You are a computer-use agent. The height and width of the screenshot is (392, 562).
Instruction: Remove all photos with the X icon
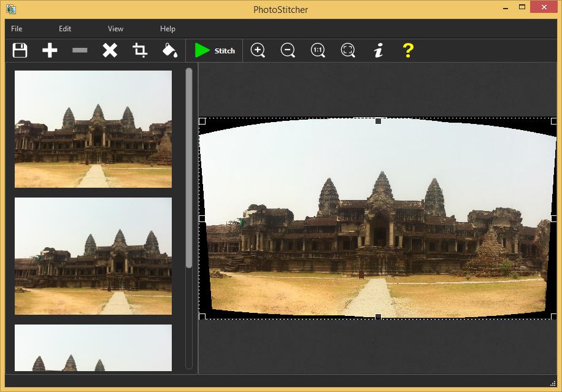[109, 50]
